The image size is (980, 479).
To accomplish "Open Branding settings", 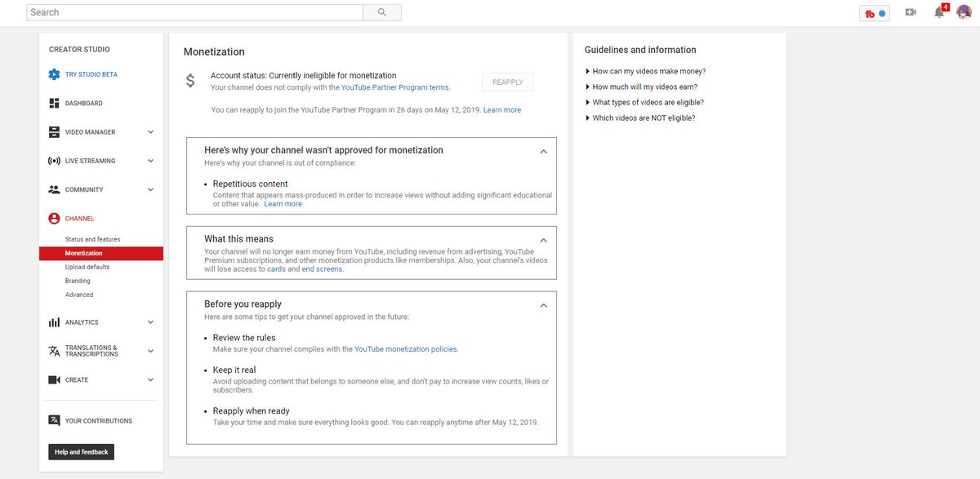I will [x=78, y=281].
